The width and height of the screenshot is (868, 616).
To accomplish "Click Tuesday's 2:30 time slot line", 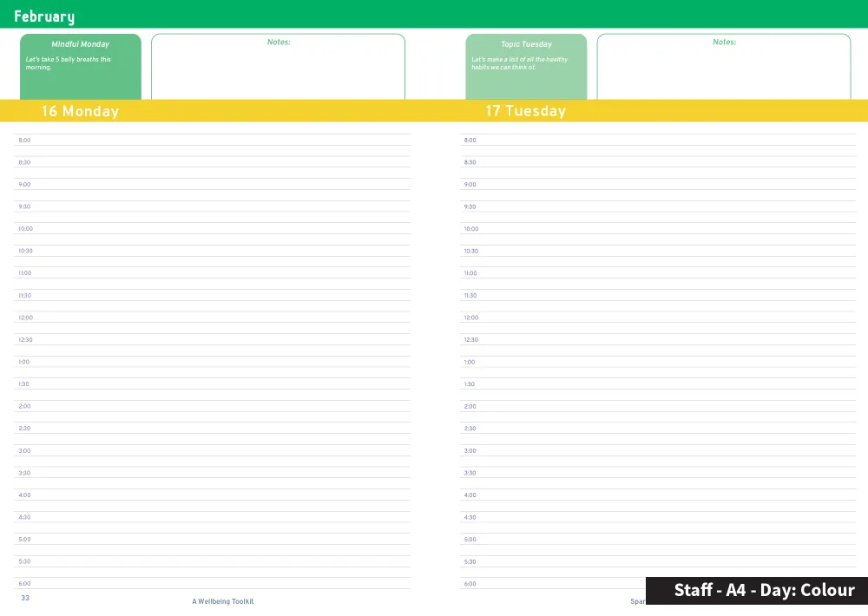I will pyautogui.click(x=658, y=429).
